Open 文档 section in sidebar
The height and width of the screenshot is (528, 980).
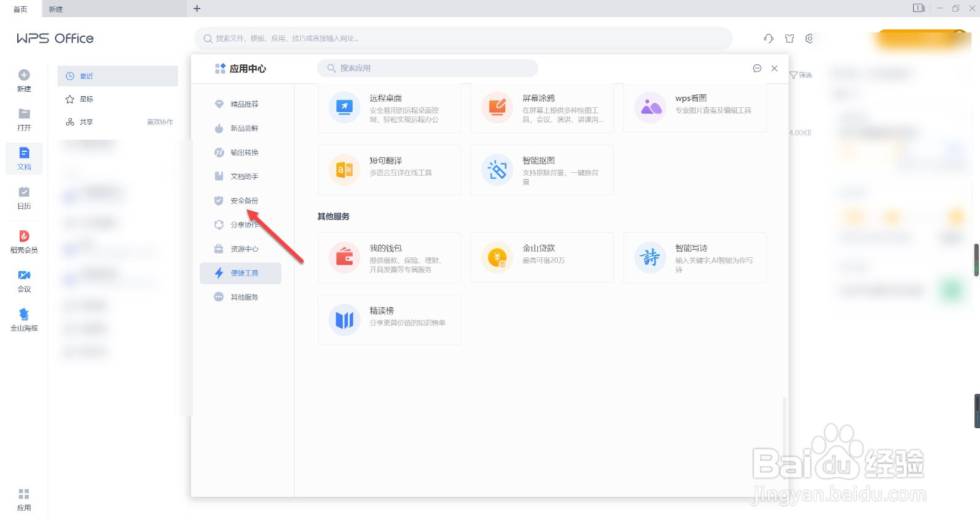(24, 159)
